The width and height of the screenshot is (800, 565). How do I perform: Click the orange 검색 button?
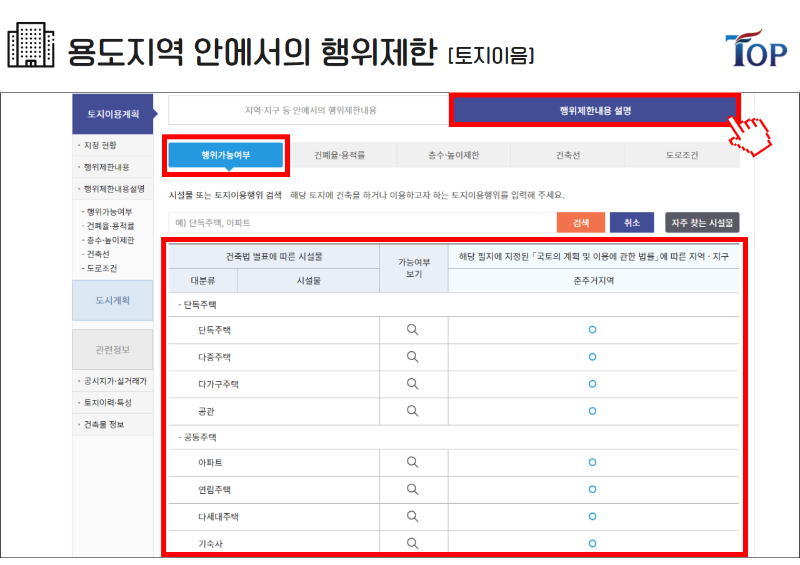(581, 223)
